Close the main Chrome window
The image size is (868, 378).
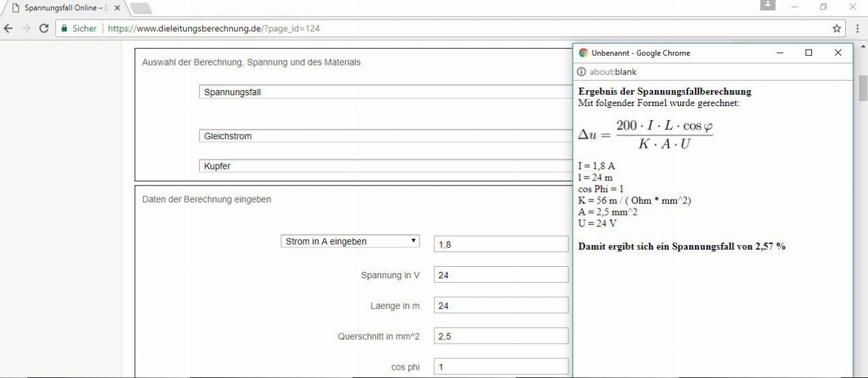(x=853, y=7)
